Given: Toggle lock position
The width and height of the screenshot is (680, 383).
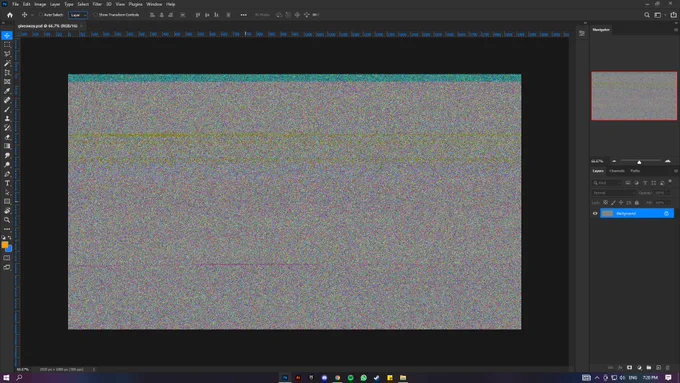Looking at the screenshot, I should (621, 203).
